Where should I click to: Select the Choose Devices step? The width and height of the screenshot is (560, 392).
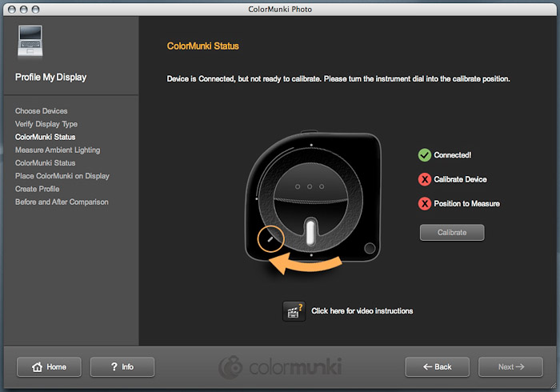[41, 111]
